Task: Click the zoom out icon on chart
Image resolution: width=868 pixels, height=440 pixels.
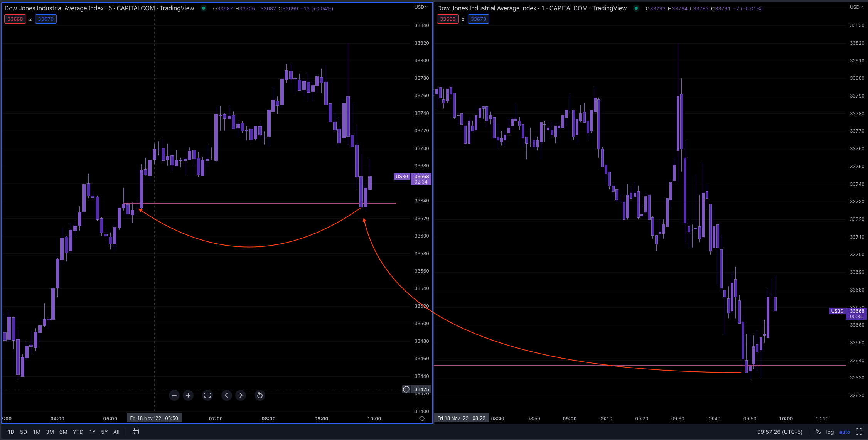Action: (x=174, y=395)
